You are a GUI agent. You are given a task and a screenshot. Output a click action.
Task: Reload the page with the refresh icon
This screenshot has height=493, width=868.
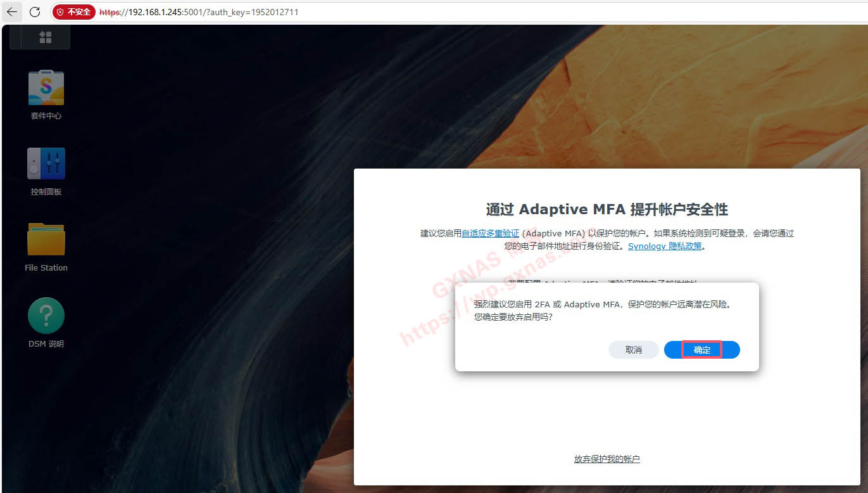35,12
